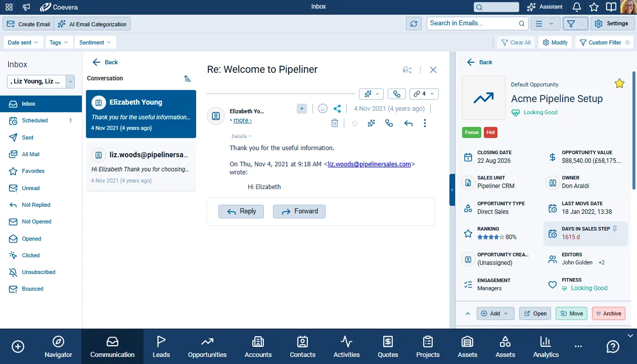Expand the email Details section

coord(242,136)
